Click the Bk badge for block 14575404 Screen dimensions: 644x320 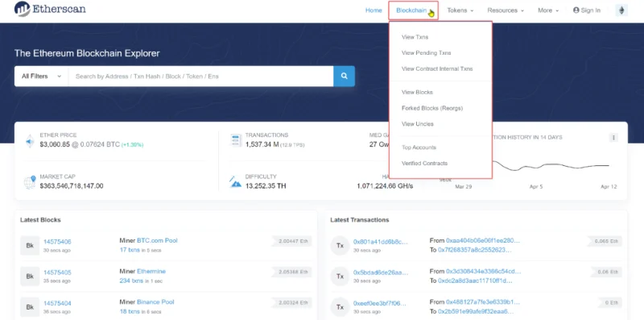(30, 307)
